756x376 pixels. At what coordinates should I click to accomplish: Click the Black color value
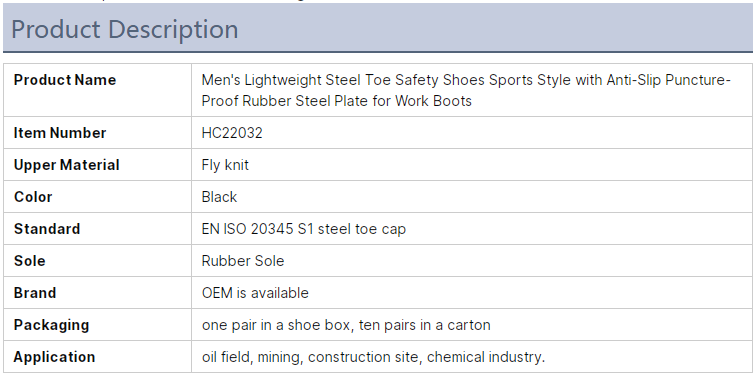(x=219, y=197)
